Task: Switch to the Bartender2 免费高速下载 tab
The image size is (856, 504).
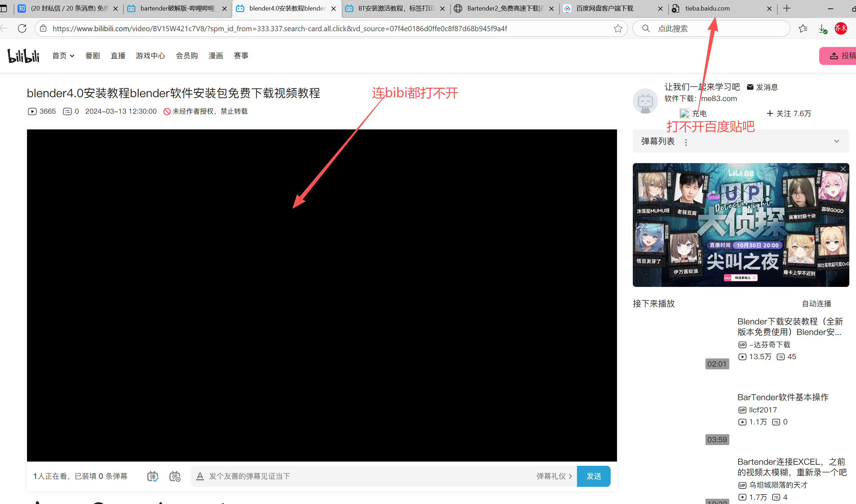Action: tap(504, 8)
